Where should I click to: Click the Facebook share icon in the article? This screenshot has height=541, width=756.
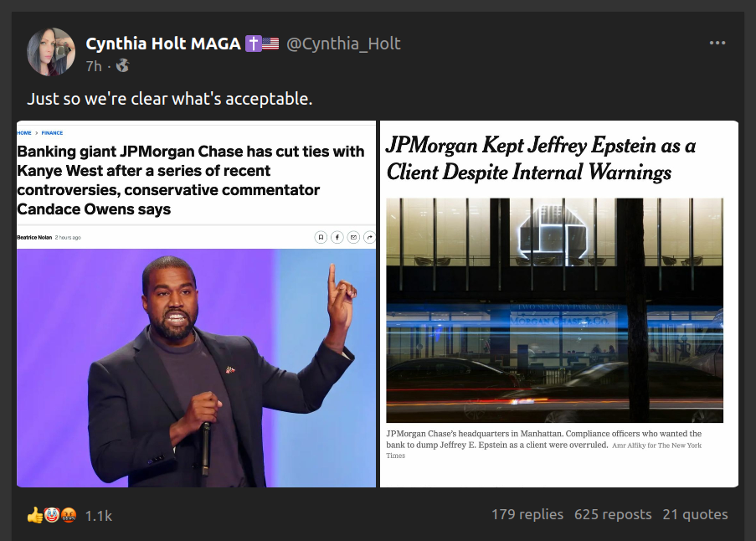click(x=337, y=237)
